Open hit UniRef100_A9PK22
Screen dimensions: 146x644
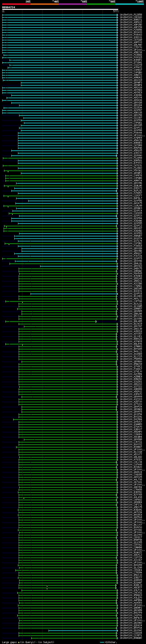click(131, 22)
